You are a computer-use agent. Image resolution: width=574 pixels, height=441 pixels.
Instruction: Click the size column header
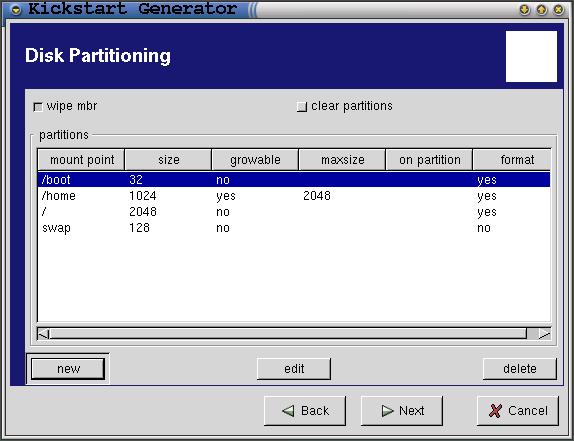click(168, 160)
